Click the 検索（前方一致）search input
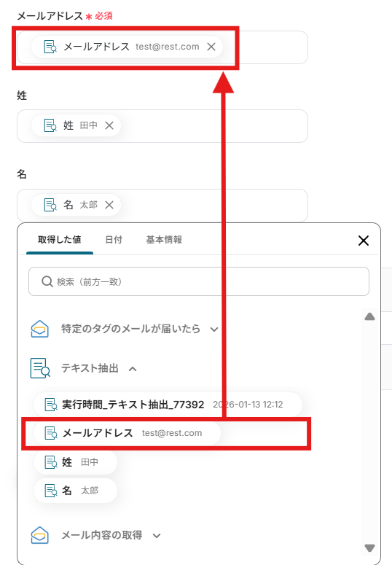This screenshot has height=565, width=392. pos(199,281)
